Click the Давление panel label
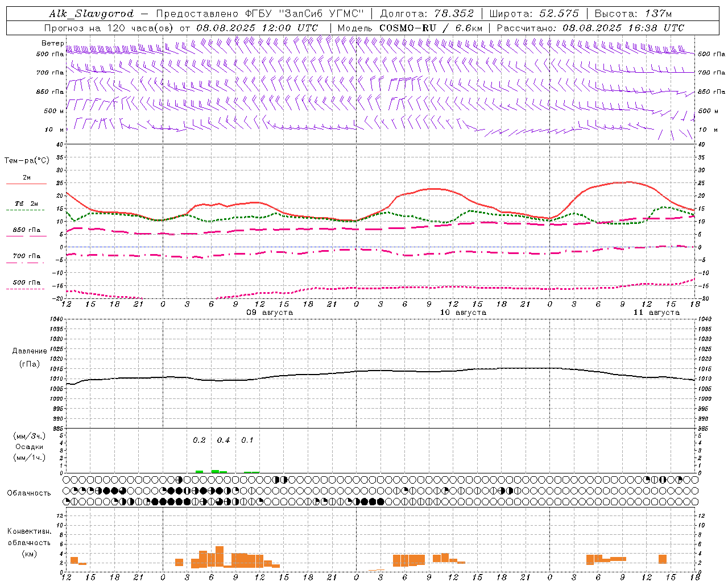 point(30,351)
